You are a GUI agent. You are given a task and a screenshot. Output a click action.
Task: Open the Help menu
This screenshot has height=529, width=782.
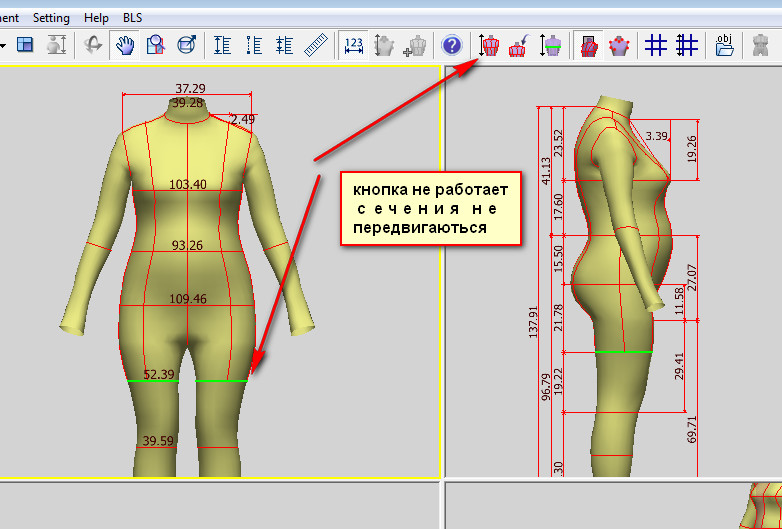point(96,18)
